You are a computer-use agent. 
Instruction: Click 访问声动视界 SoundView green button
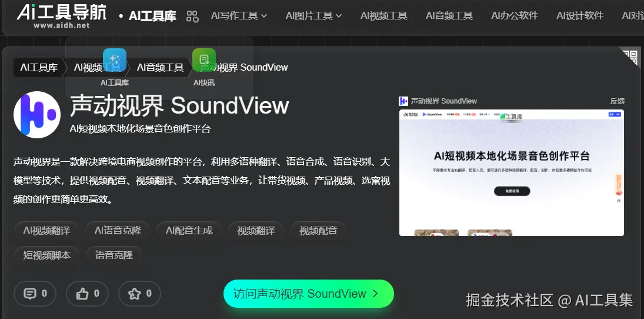308,294
